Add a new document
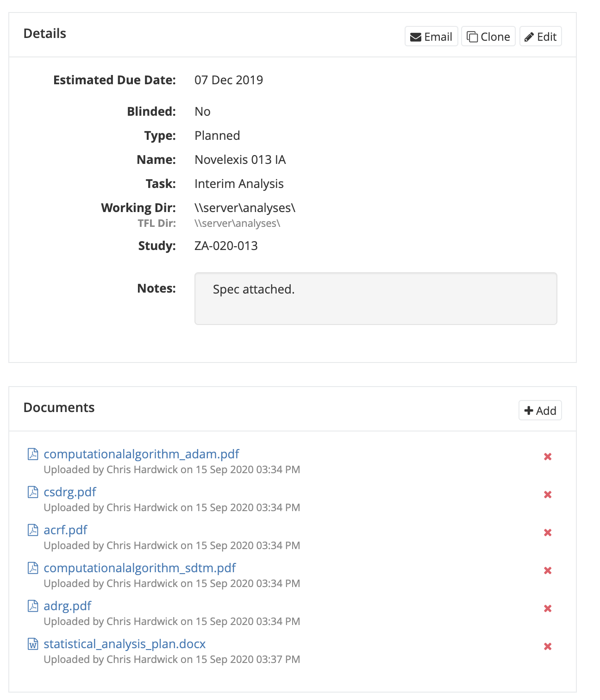 [x=540, y=410]
